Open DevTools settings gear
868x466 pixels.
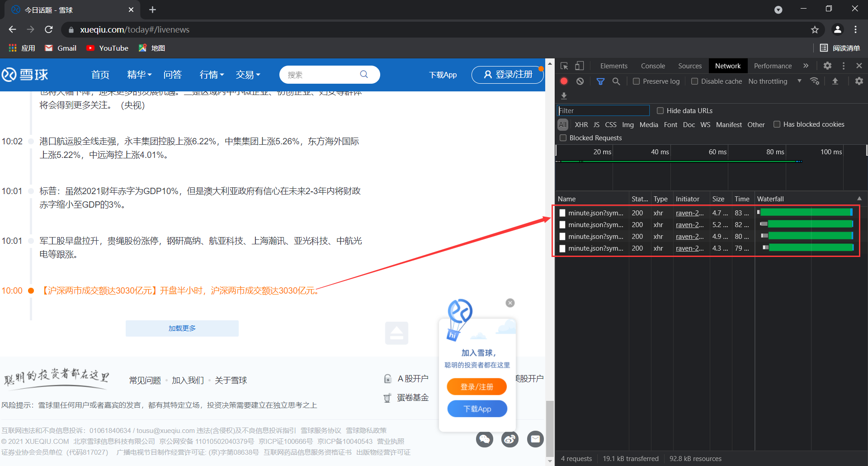click(x=827, y=65)
